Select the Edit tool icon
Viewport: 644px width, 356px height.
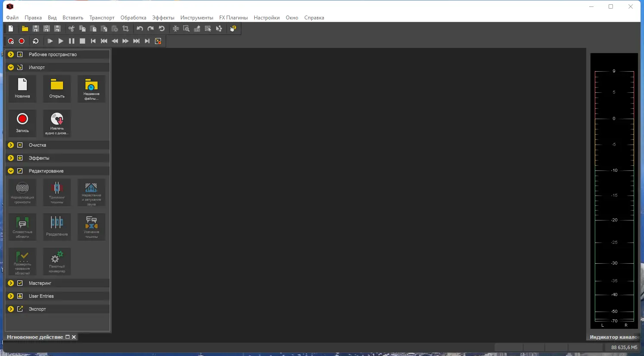[176, 28]
